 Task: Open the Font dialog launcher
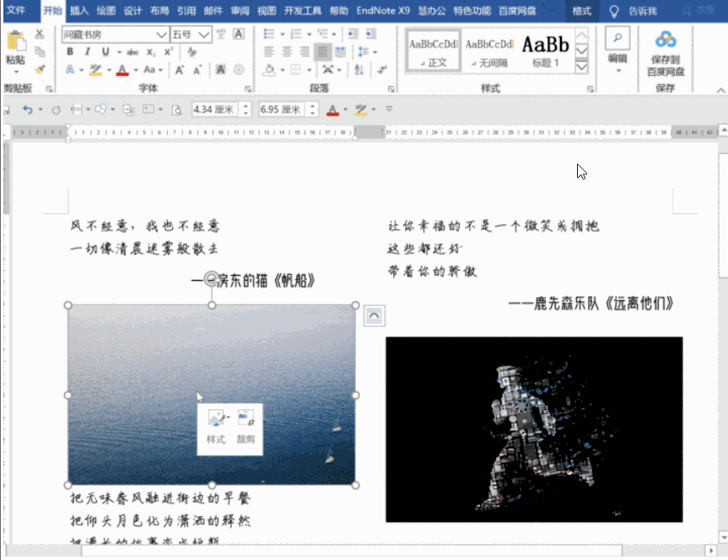point(248,89)
